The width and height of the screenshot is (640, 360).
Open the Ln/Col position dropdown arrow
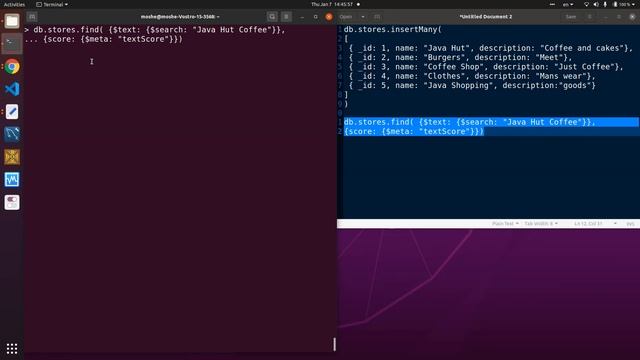615,224
